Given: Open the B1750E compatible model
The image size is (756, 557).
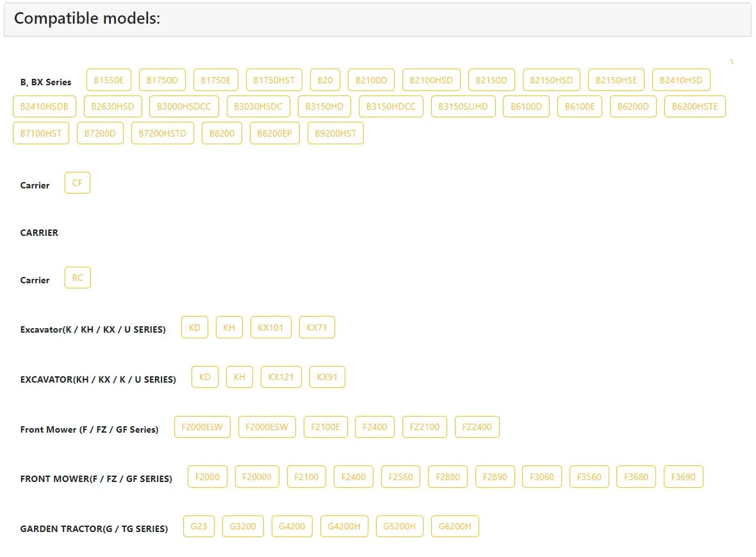Looking at the screenshot, I should point(215,80).
